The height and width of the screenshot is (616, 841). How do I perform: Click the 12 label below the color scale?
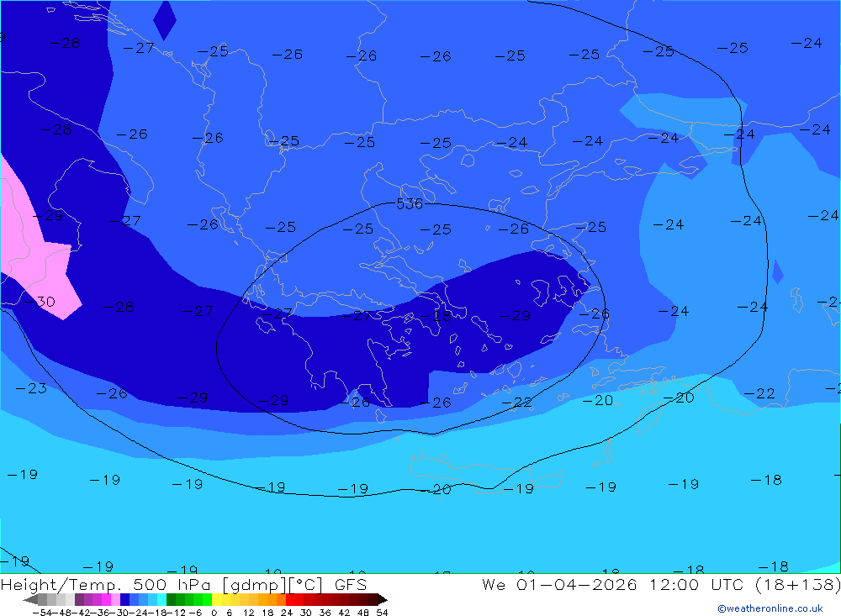click(x=249, y=613)
